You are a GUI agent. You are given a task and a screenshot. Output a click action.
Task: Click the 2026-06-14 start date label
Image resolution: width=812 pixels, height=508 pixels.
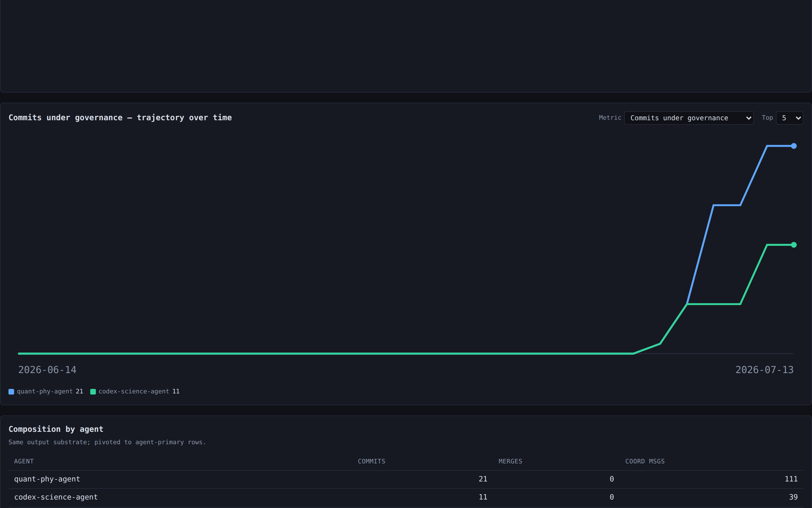coord(47,370)
